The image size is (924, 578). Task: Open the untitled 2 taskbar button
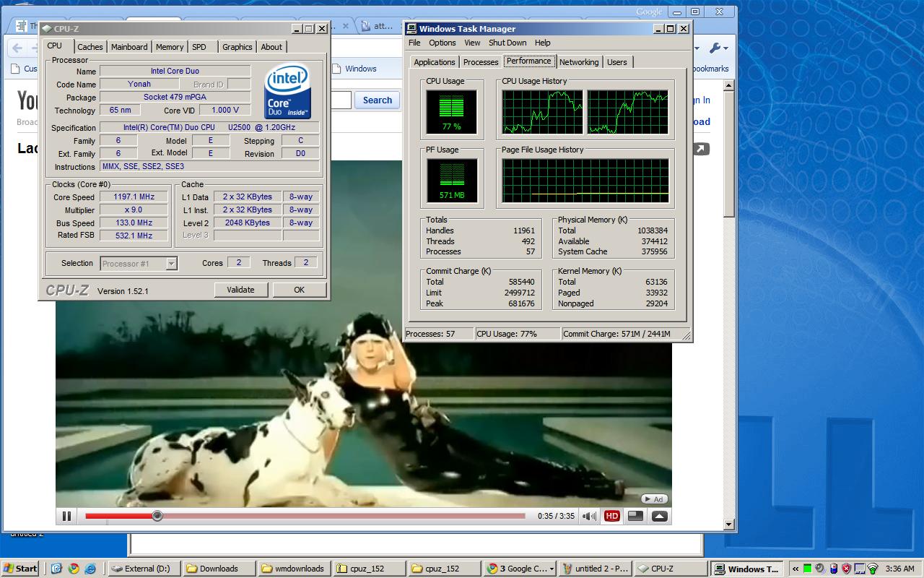596,569
